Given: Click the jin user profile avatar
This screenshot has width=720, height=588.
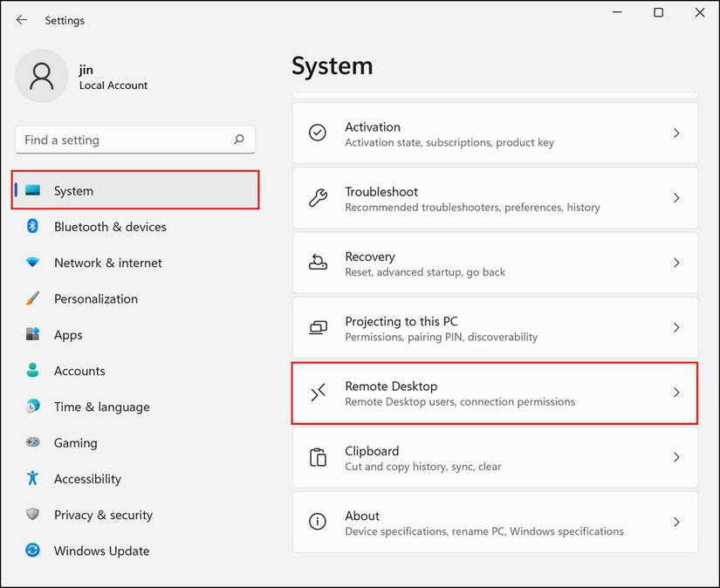Looking at the screenshot, I should click(41, 76).
